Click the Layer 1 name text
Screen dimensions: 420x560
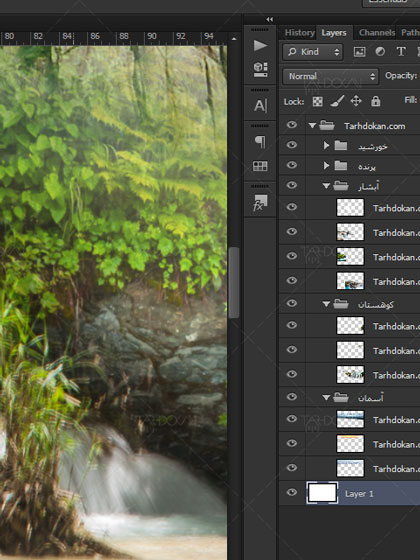[359, 494]
